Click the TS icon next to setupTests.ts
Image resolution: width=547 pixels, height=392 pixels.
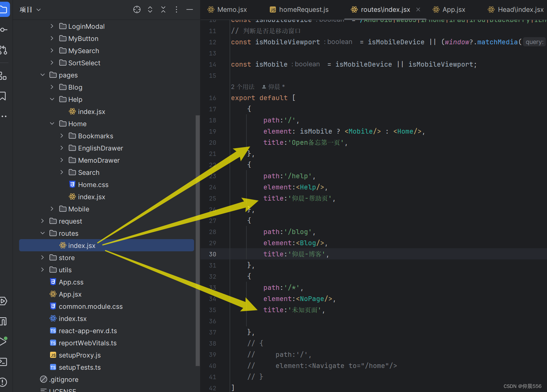53,367
